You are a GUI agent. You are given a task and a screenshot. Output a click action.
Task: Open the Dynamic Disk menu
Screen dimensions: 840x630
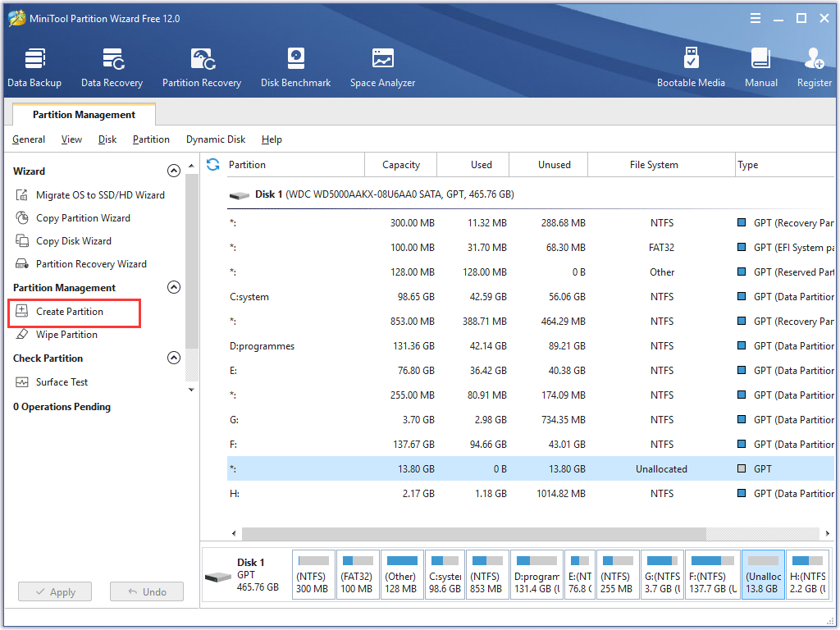tap(215, 139)
